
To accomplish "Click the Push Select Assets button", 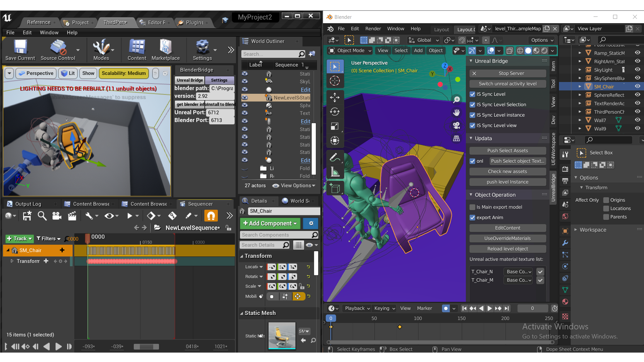I will tap(507, 150).
